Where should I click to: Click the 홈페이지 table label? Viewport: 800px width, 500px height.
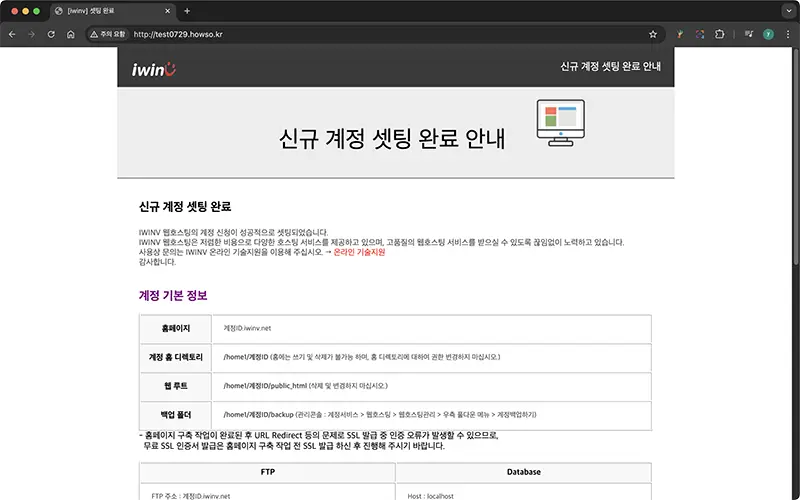(176, 329)
